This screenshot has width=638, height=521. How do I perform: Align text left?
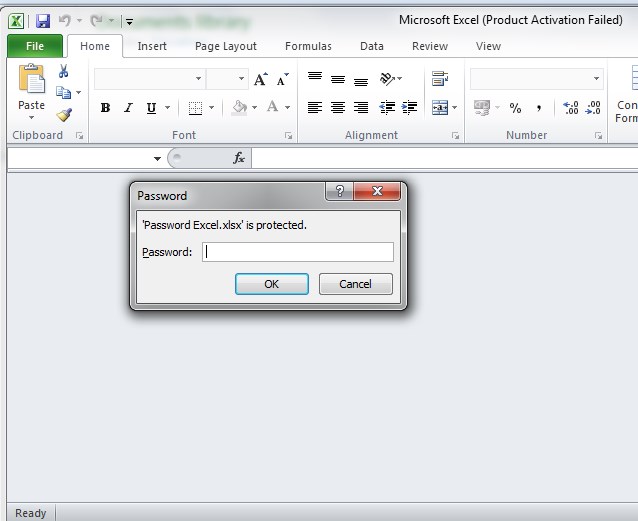point(315,108)
